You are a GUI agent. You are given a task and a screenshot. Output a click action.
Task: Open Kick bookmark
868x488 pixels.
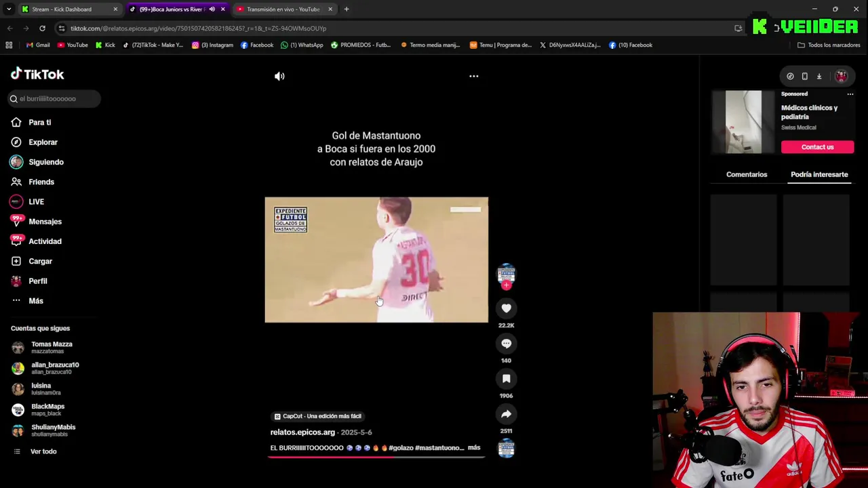[105, 45]
